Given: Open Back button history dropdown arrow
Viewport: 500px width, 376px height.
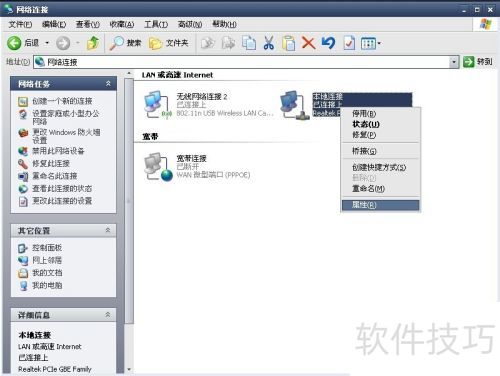Looking at the screenshot, I should pyautogui.click(x=47, y=43).
